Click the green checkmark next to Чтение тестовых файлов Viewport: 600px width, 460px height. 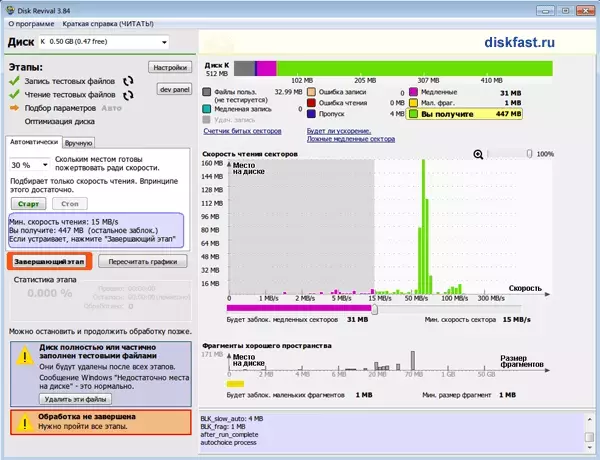coord(15,94)
